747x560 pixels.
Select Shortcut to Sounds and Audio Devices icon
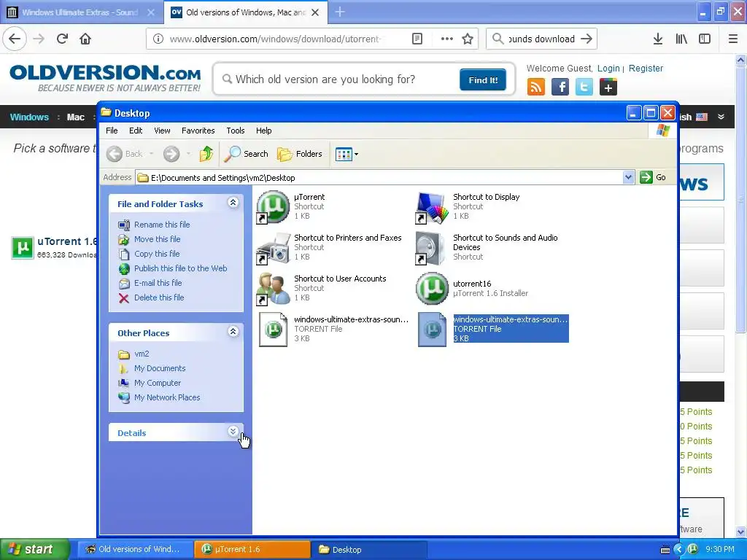pyautogui.click(x=432, y=248)
